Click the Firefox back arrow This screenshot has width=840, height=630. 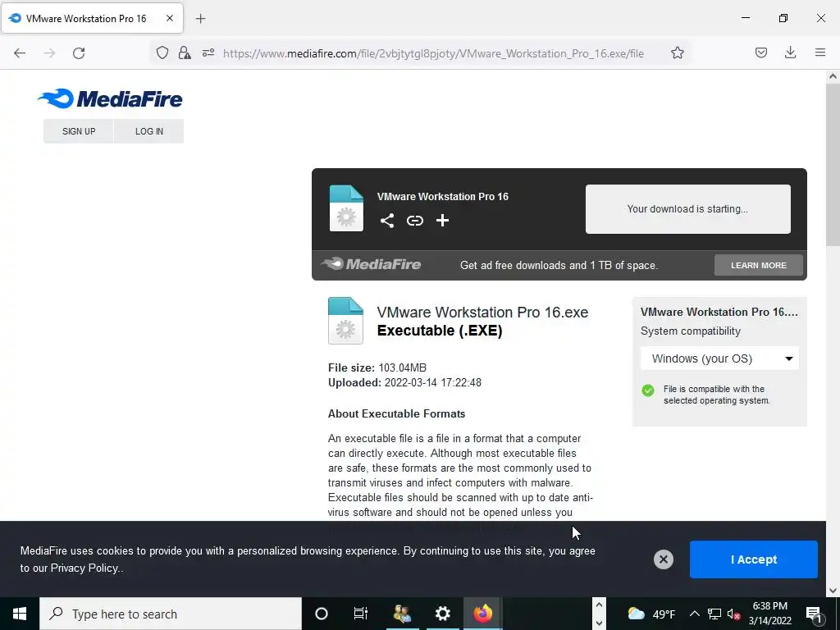[x=20, y=53]
